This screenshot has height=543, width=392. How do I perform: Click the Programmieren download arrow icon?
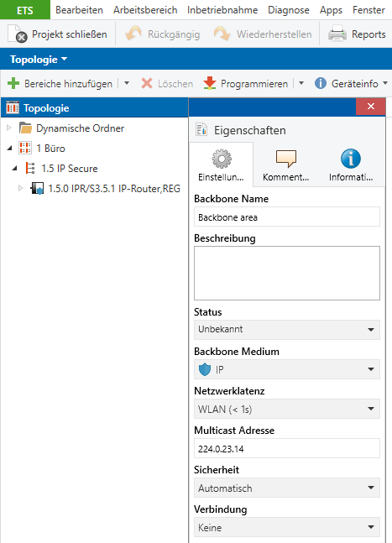(x=210, y=83)
